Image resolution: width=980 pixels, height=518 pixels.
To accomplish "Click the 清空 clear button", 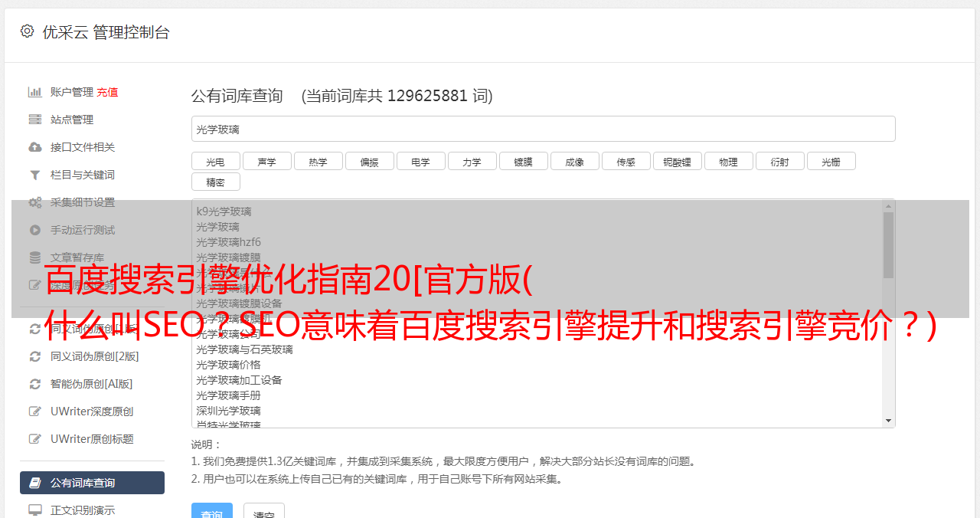I will (264, 511).
